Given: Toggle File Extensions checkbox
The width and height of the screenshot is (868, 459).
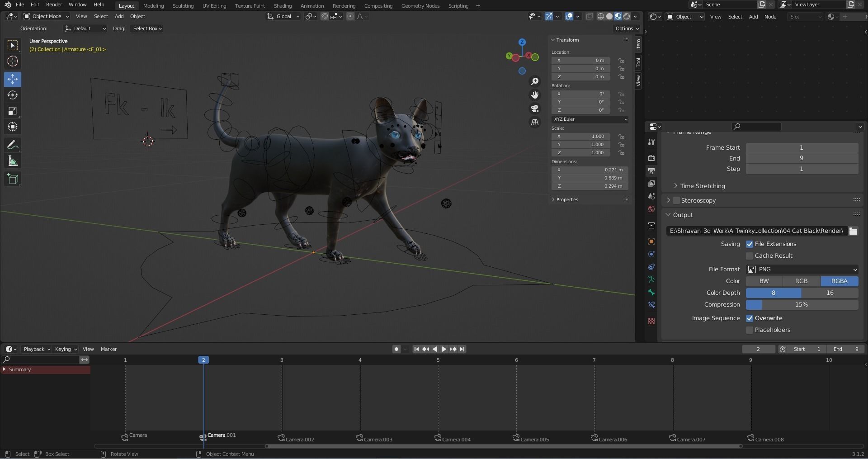Looking at the screenshot, I should pyautogui.click(x=750, y=244).
